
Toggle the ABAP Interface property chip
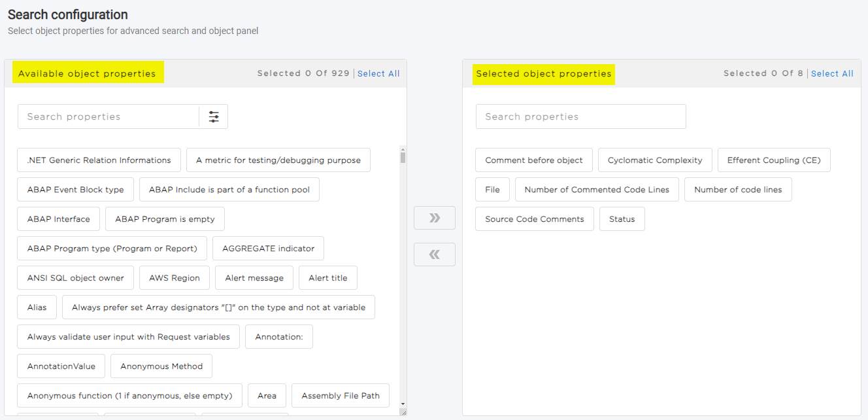(x=58, y=219)
